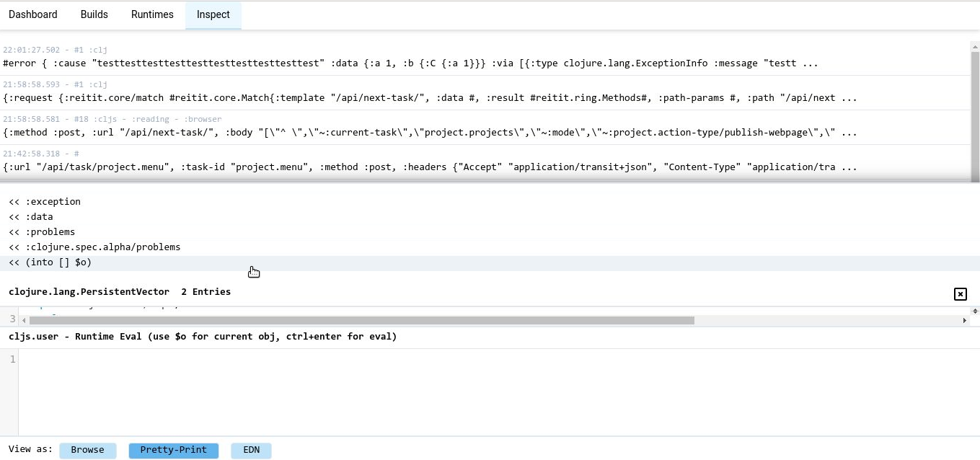The width and height of the screenshot is (980, 460).
Task: Dismiss the PersistentVector result with the X icon
Action: click(x=961, y=294)
